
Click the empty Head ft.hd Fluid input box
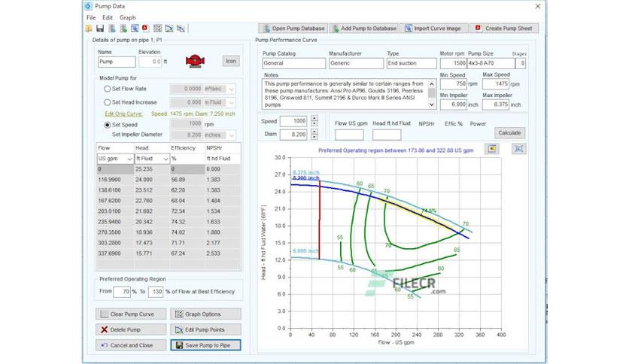(x=387, y=135)
